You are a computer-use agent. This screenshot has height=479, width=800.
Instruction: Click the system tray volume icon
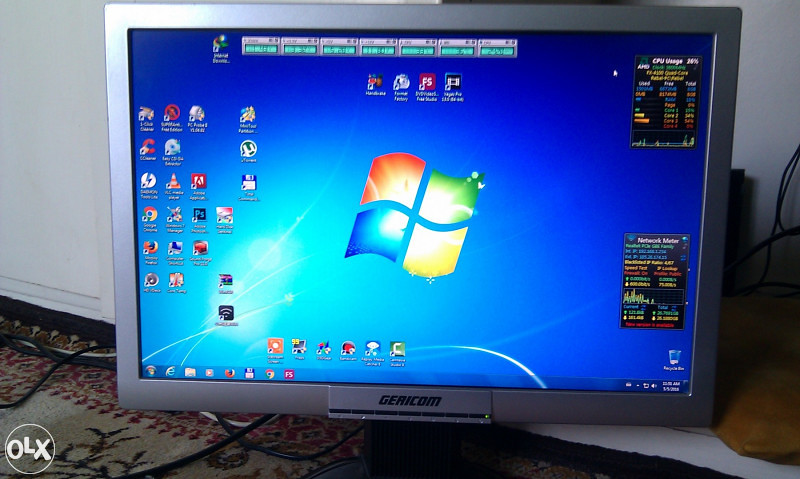pos(654,386)
